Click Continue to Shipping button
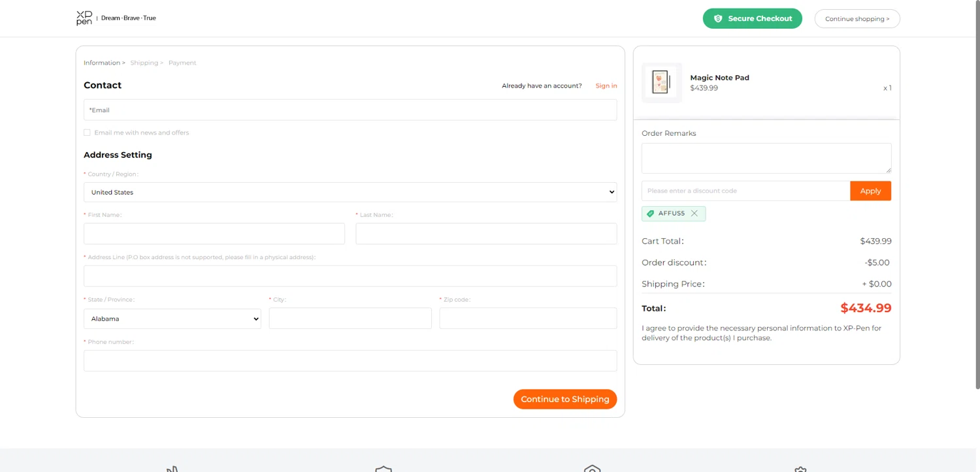The width and height of the screenshot is (980, 472). pos(565,399)
